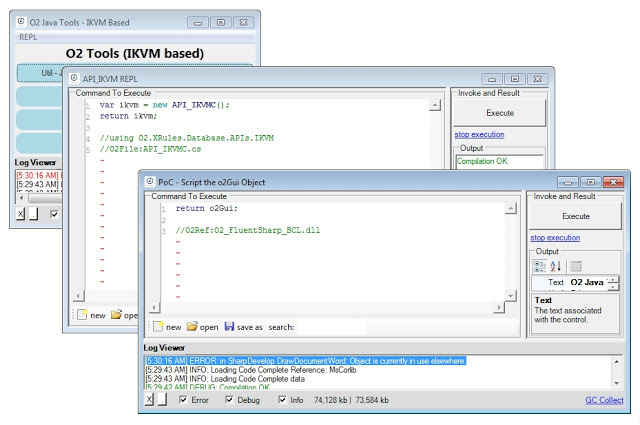Open the REPL menu in O2 Java Tools
640x425 pixels.
pyautogui.click(x=28, y=37)
